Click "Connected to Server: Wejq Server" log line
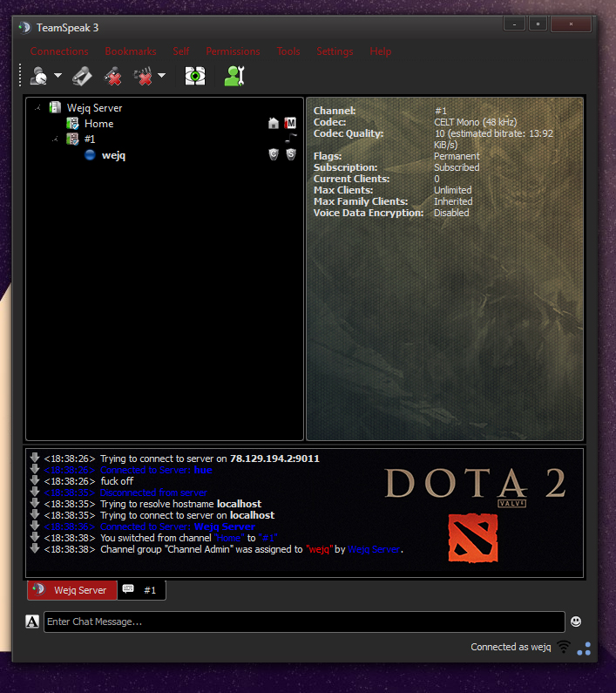The width and height of the screenshot is (616, 693). click(178, 527)
